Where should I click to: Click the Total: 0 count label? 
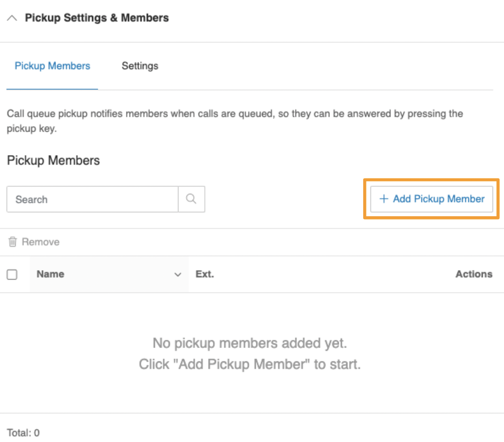click(23, 433)
